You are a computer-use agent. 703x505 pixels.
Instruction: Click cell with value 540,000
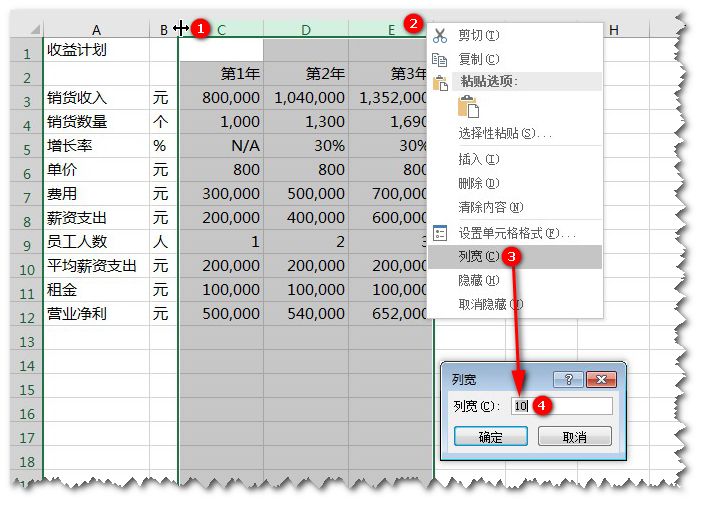click(x=306, y=313)
